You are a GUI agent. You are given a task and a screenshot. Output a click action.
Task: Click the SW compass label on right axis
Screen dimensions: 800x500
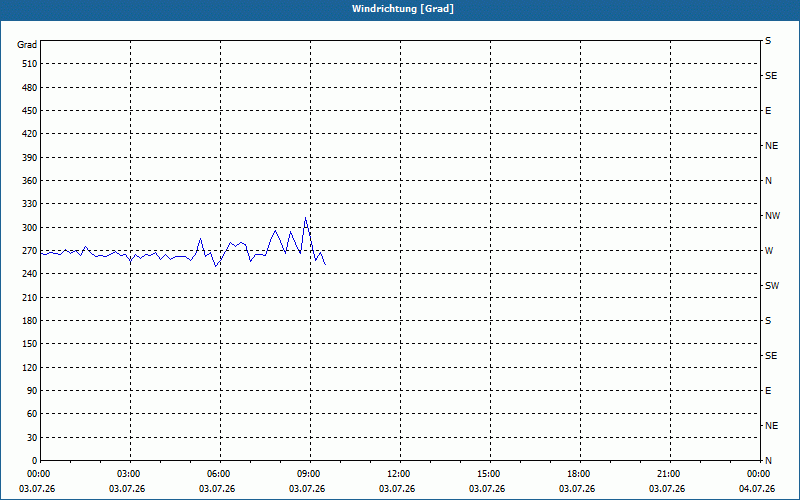click(772, 286)
